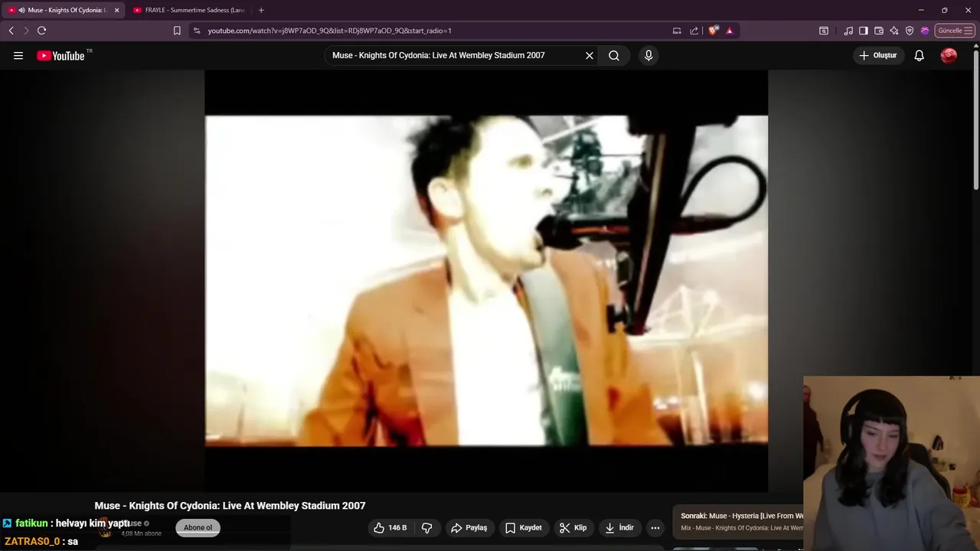Save video with Kaydet button
The image size is (980, 551).
click(x=524, y=528)
